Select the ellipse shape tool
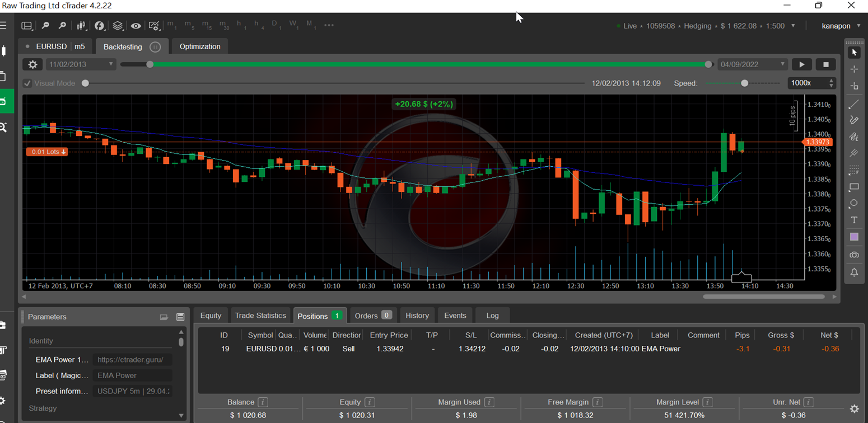Screen dimensions: 868x423 pyautogui.click(x=854, y=203)
